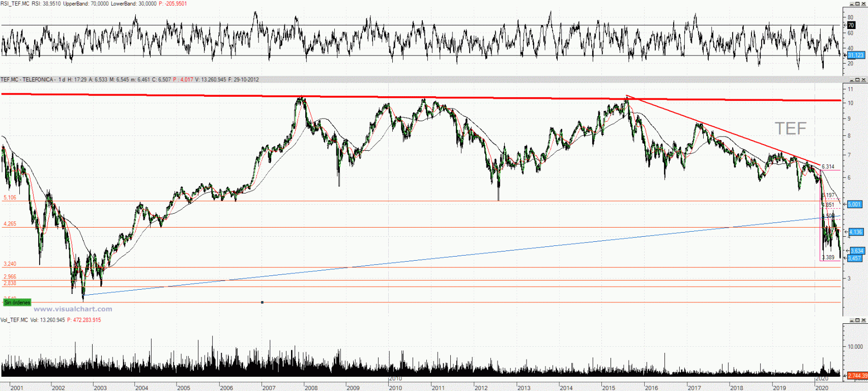868x391 pixels.
Task: Click the 2010 label on time axis
Action: (x=395, y=379)
